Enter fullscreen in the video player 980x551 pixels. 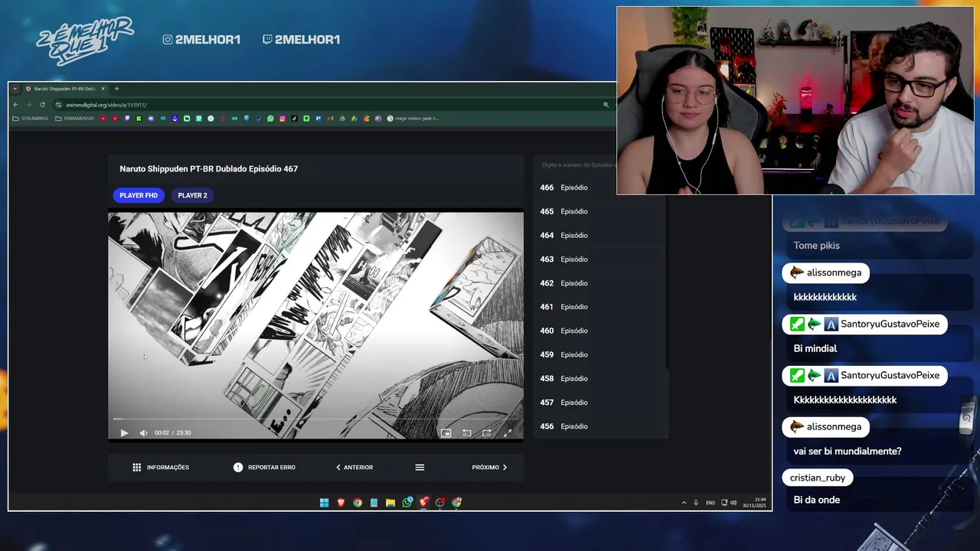pyautogui.click(x=508, y=433)
